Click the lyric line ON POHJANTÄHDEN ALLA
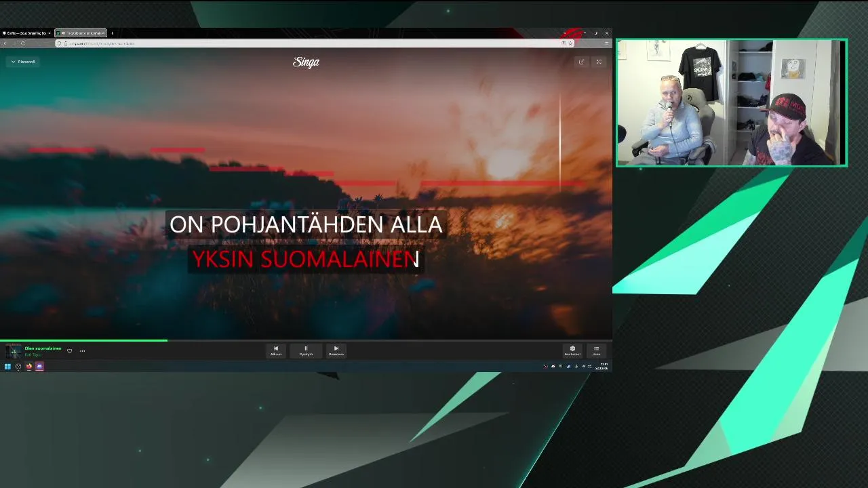Screen dimensions: 868x488 (x=306, y=224)
